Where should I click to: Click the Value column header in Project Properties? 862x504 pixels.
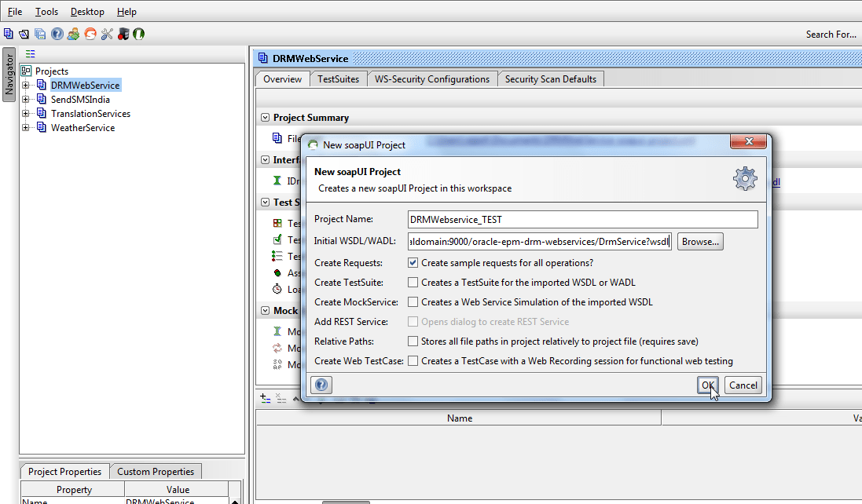tap(178, 490)
